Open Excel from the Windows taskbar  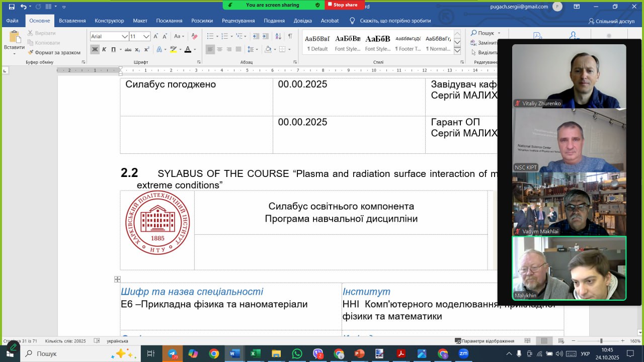click(x=255, y=353)
